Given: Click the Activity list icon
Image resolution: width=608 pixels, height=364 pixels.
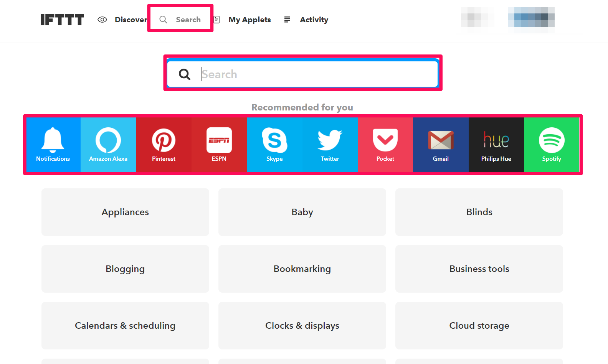Looking at the screenshot, I should click(287, 20).
